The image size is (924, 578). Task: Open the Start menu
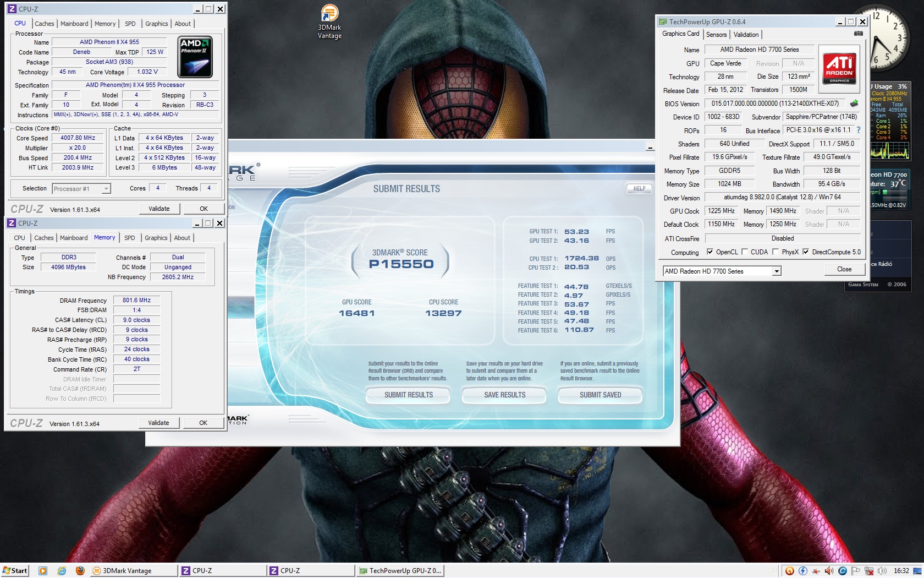15,571
